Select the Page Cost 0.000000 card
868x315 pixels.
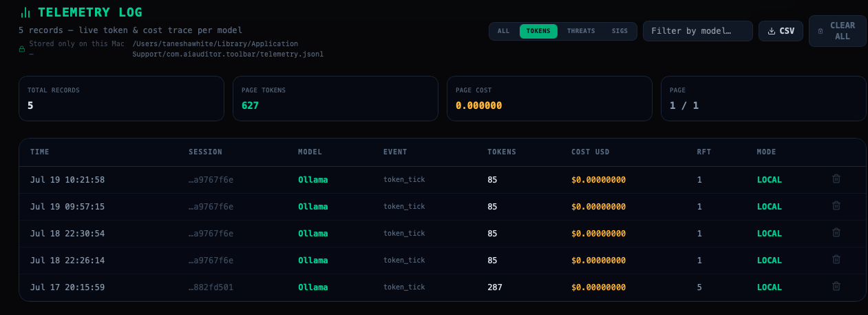pos(549,99)
